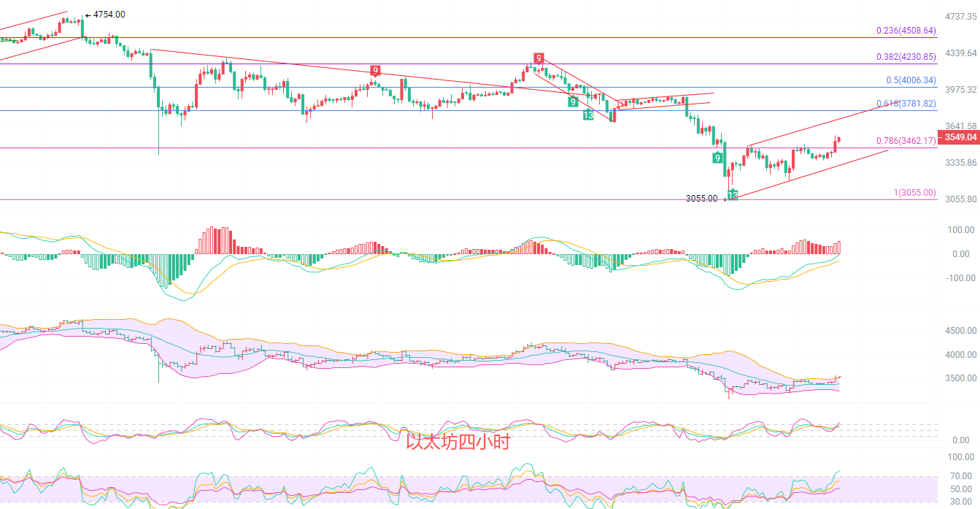Select the green 13 marker beside the 3055.00 low
Screen dimensions: 980x509
click(733, 194)
